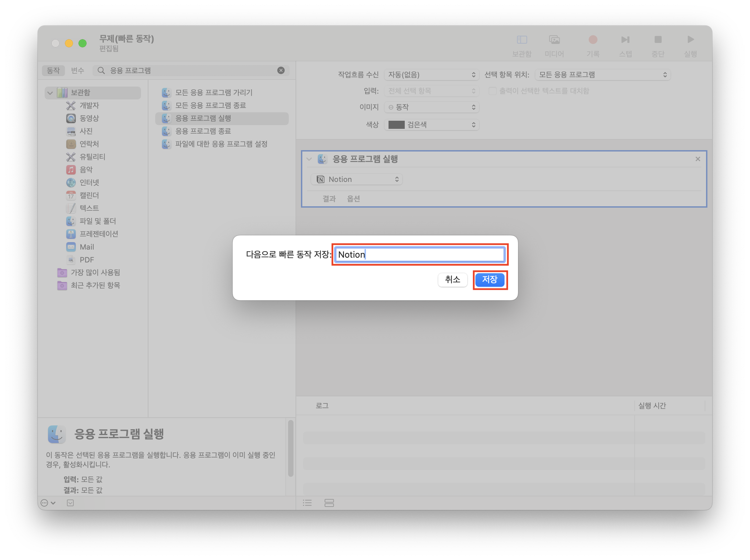Screen dimensions: 750x560
Task: Click the quick action name text field
Action: click(420, 255)
